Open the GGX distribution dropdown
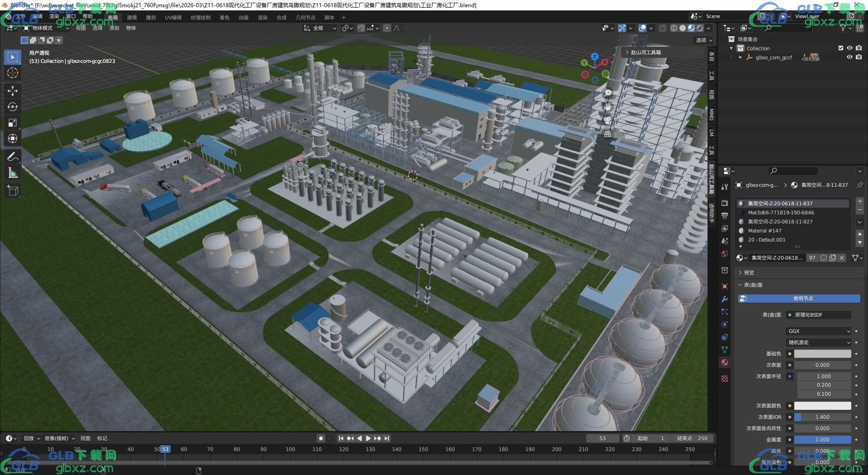Viewport: 868px width, 475px height. click(819, 331)
